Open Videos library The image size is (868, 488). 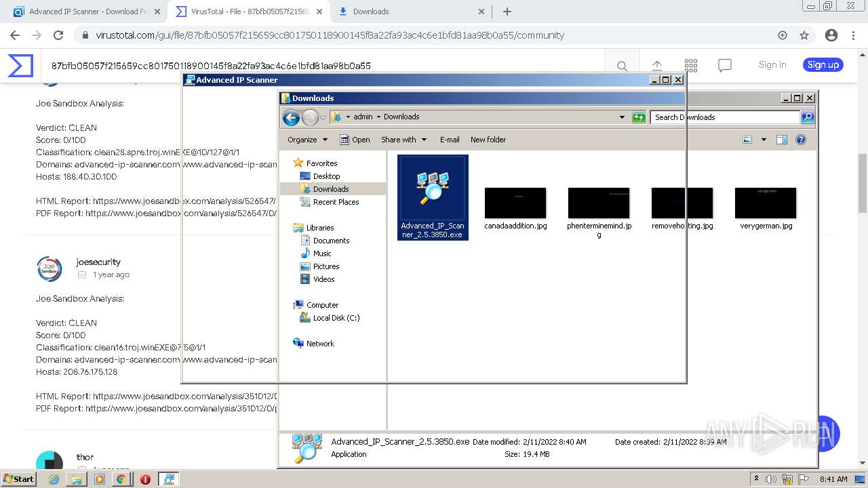(x=323, y=279)
